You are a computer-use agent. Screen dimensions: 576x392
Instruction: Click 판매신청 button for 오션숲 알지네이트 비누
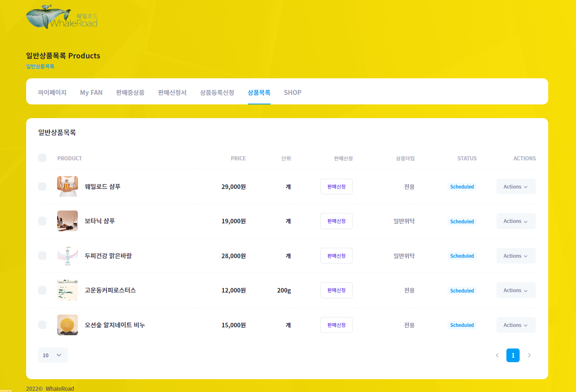pyautogui.click(x=336, y=325)
